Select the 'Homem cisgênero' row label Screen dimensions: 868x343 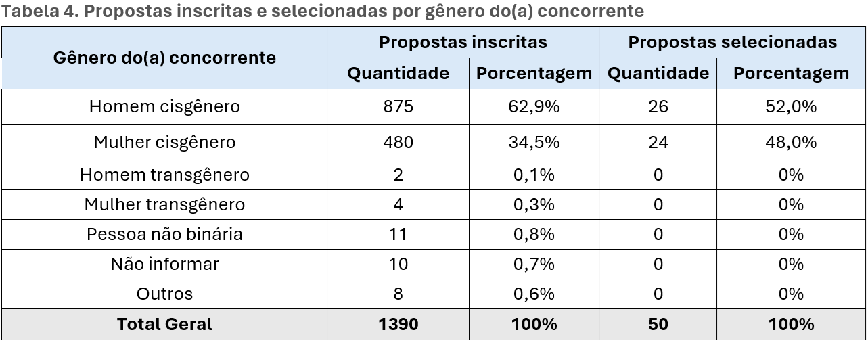pos(164,106)
